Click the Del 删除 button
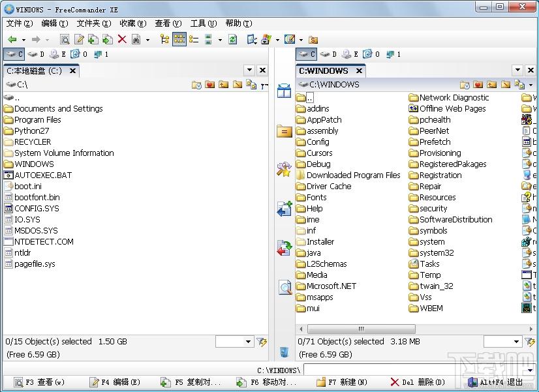This screenshot has height=392, width=539. click(x=418, y=382)
